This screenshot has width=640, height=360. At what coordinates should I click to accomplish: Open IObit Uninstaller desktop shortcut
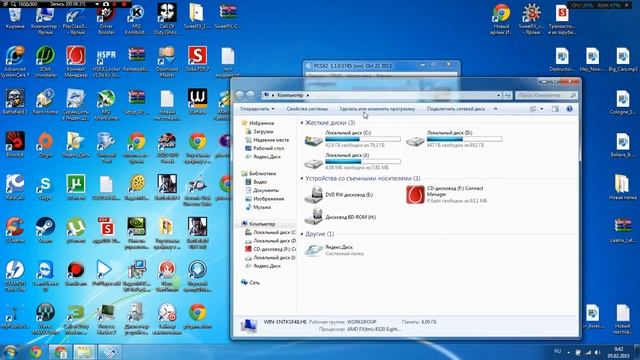point(45,62)
